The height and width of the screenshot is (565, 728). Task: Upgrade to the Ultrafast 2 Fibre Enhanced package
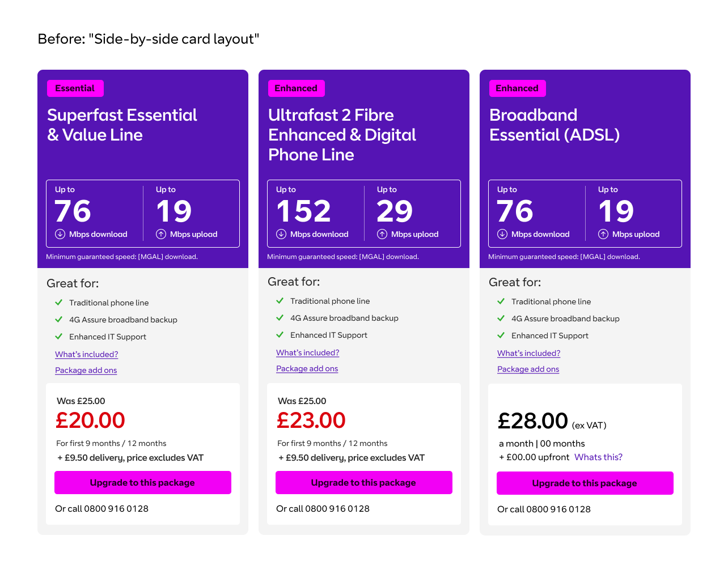coord(363,483)
